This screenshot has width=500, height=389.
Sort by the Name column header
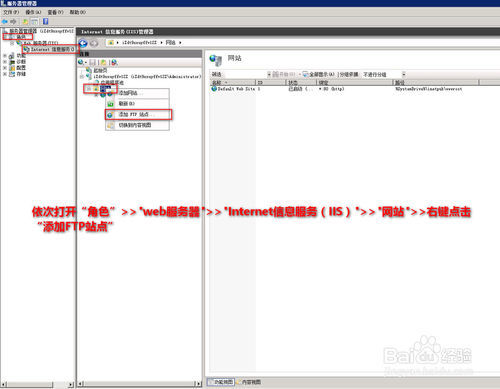(x=232, y=82)
